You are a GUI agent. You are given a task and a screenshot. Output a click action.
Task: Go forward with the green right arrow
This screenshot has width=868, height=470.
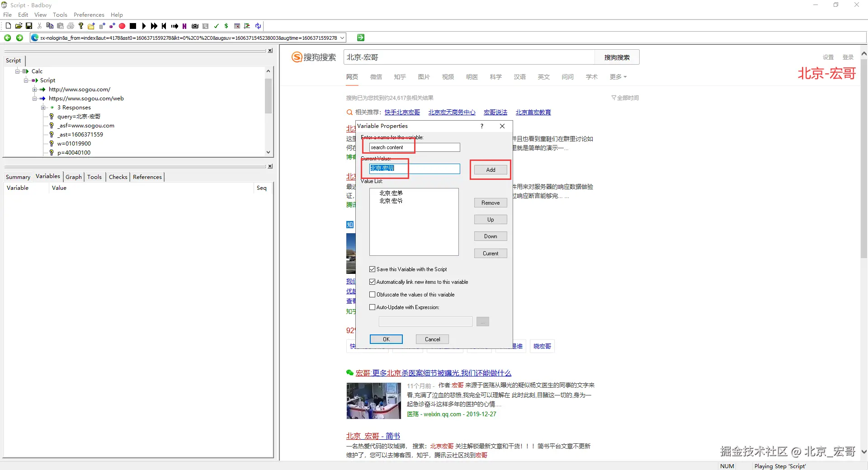[19, 38]
